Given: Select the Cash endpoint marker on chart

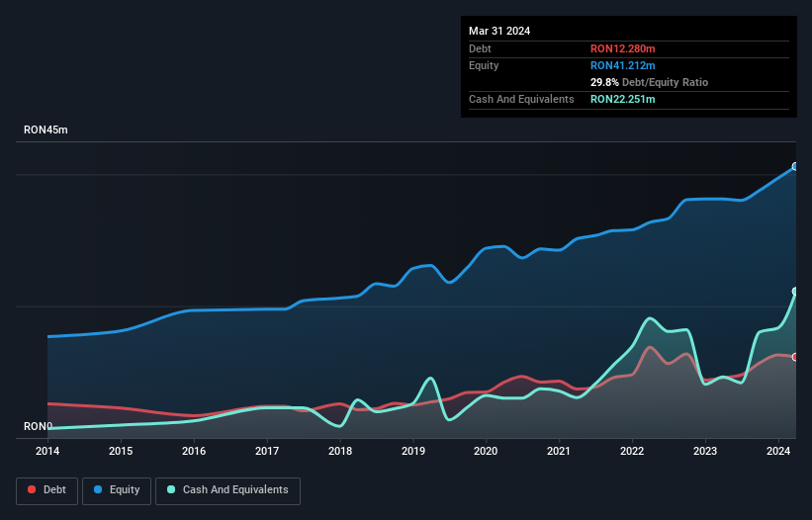Looking at the screenshot, I should coord(795,292).
